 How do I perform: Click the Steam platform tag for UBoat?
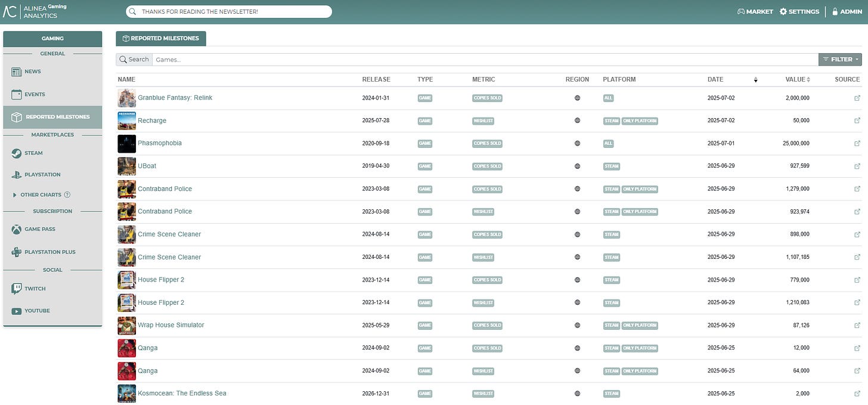pos(612,166)
